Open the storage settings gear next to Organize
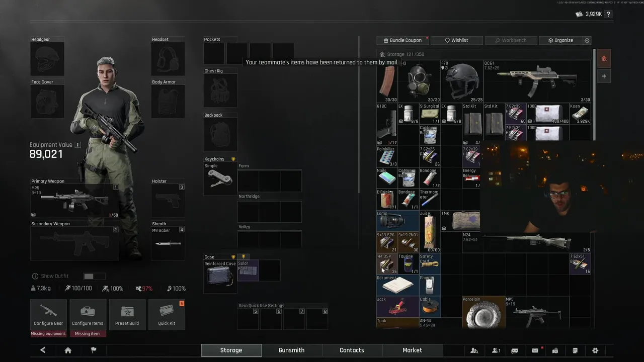Image resolution: width=644 pixels, height=362 pixels. point(587,40)
